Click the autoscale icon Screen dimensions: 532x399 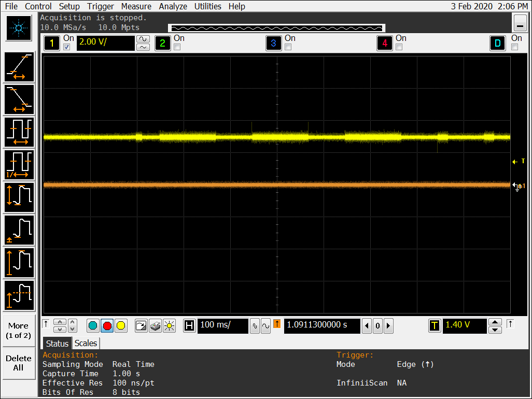141,326
